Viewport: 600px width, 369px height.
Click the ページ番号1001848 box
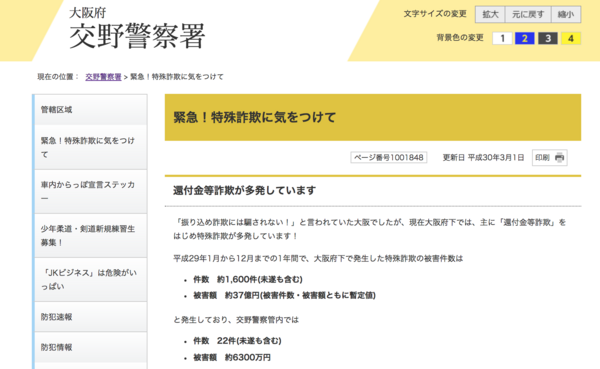pyautogui.click(x=388, y=158)
